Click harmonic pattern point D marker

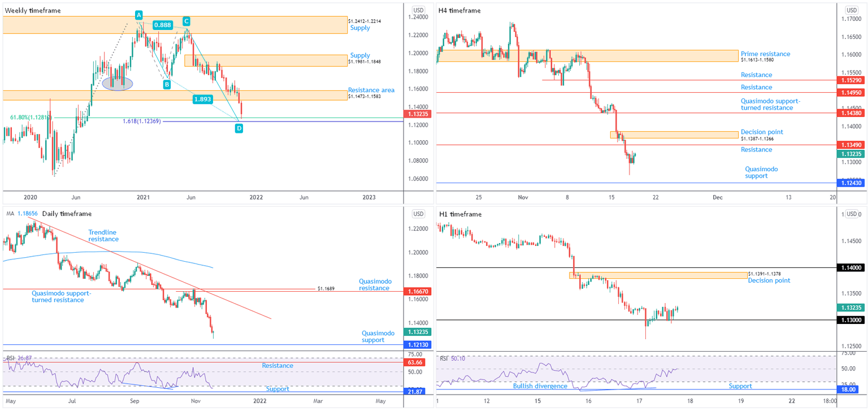[x=239, y=128]
